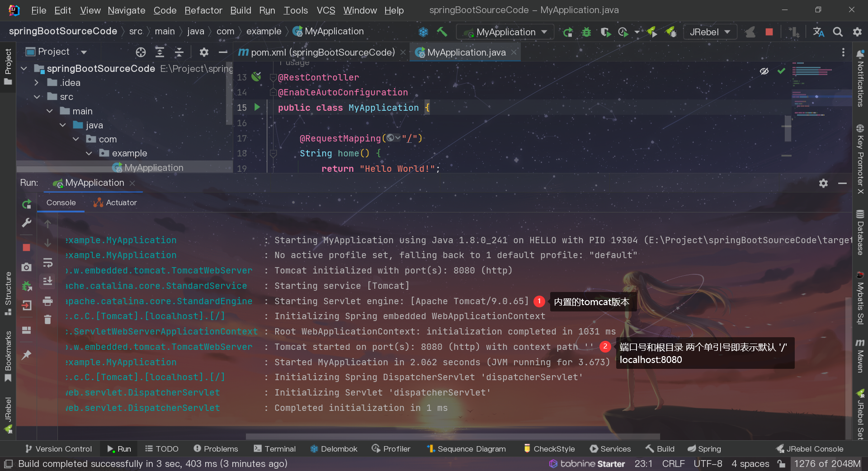Screen dimensions: 868x471
Task: Toggle the Maven side panel
Action: [860, 356]
